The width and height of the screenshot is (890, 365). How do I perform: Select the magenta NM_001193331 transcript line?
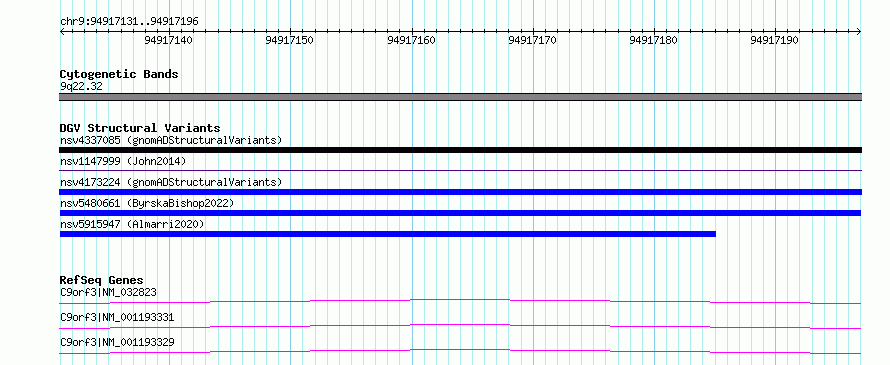tap(460, 326)
